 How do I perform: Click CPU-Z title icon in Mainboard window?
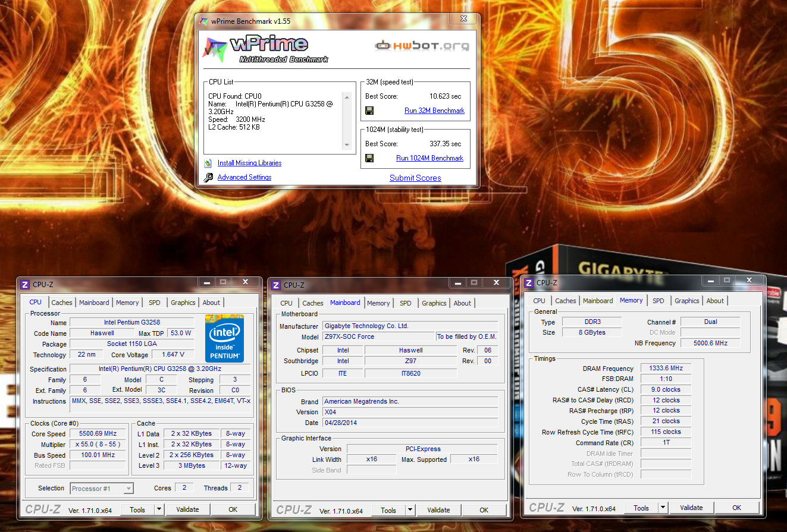(x=276, y=285)
